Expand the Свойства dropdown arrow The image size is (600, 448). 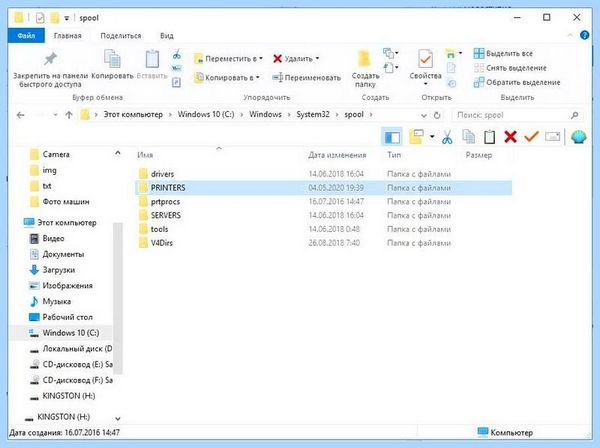click(425, 84)
